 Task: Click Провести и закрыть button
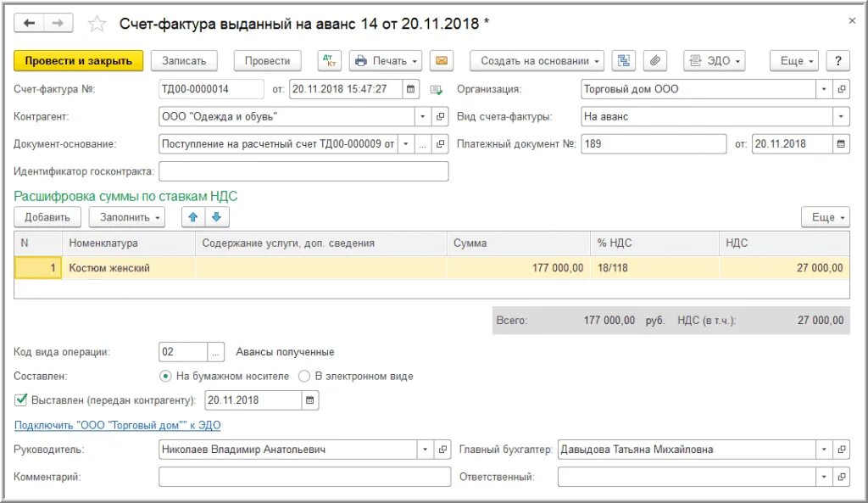click(79, 61)
